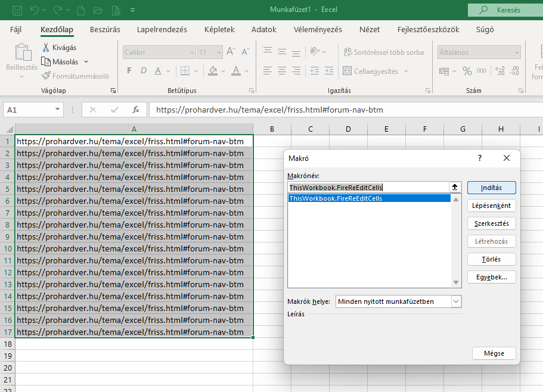Image resolution: width=543 pixels, height=392 pixels.
Task: Apply percent style icon
Action: pos(467,71)
